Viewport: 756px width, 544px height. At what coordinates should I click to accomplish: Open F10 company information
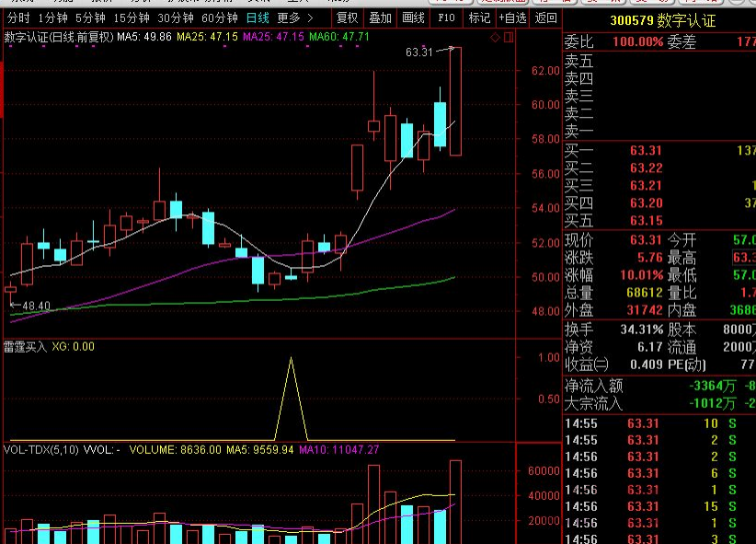click(x=447, y=17)
